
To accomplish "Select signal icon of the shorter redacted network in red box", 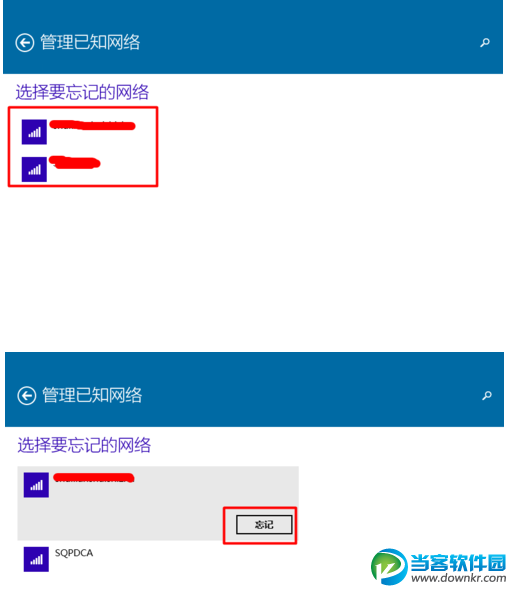I will (34, 169).
